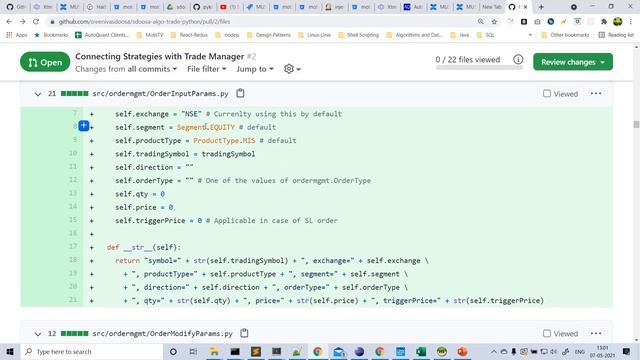This screenshot has width=640, height=360.
Task: Go back to the previous page
Action: pos(9,22)
